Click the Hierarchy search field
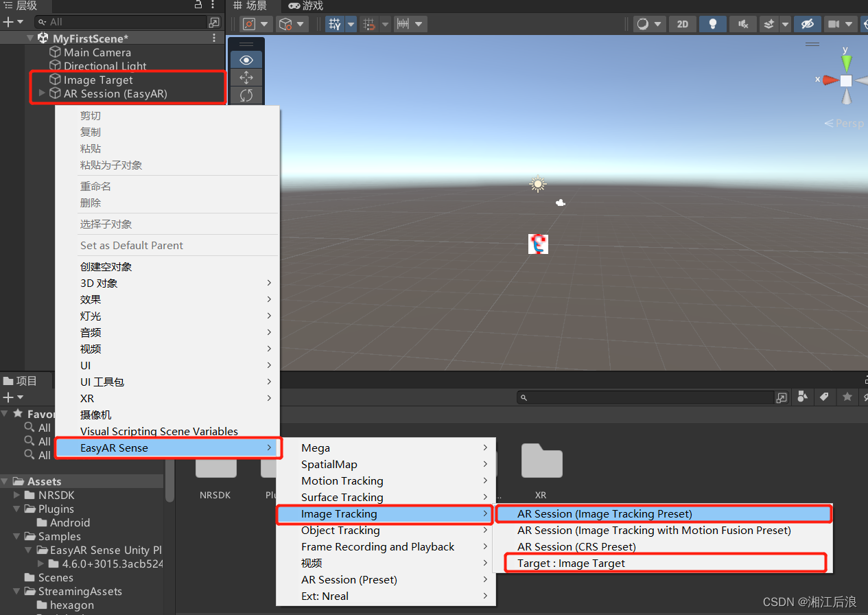This screenshot has height=615, width=868. pos(120,22)
